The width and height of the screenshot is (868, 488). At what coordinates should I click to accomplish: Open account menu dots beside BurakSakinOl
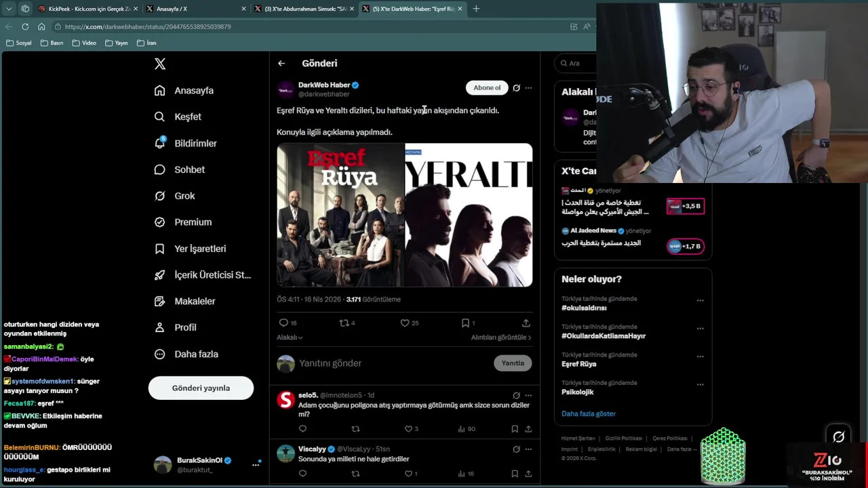tap(256, 464)
